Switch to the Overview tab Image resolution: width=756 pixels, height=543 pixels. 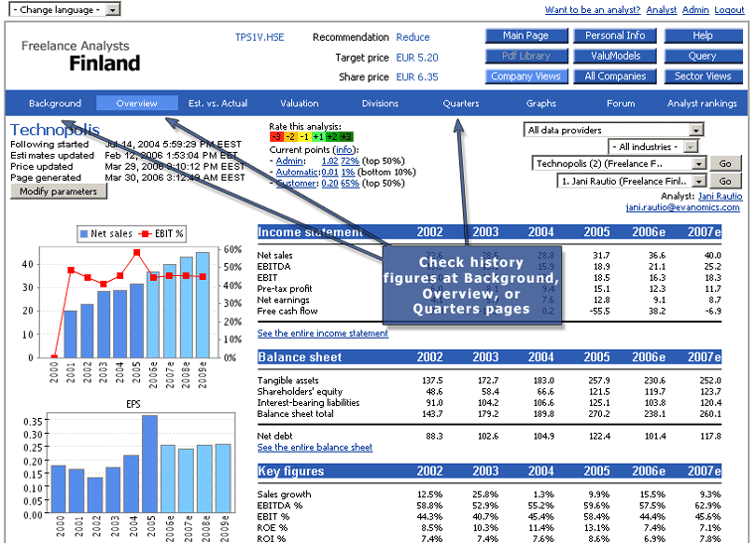[137, 103]
